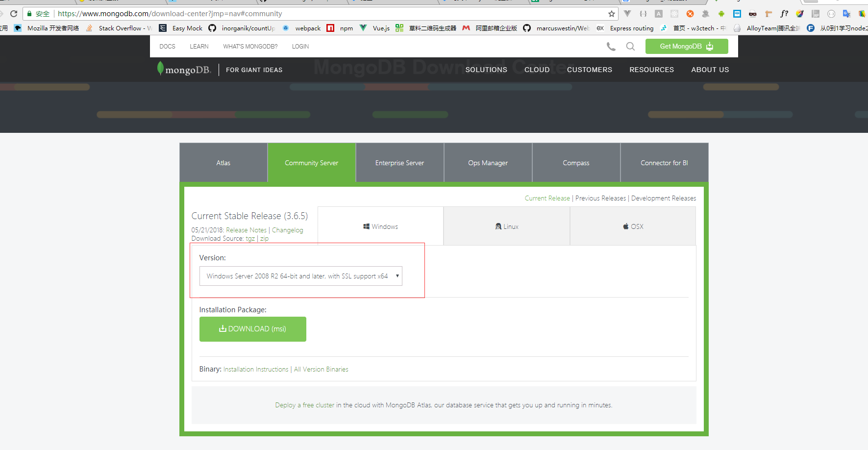Select the OSX platform tab
The width and height of the screenshot is (868, 450).
tap(633, 226)
